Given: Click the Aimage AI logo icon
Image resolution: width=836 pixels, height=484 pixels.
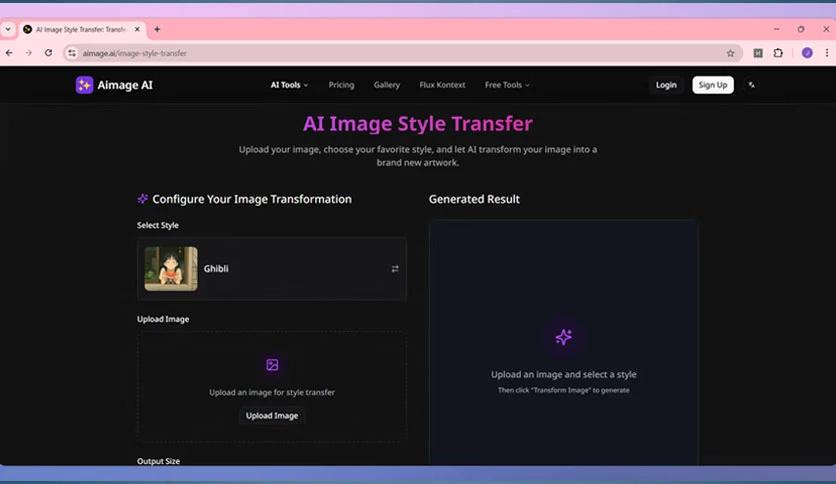Looking at the screenshot, I should click(84, 85).
